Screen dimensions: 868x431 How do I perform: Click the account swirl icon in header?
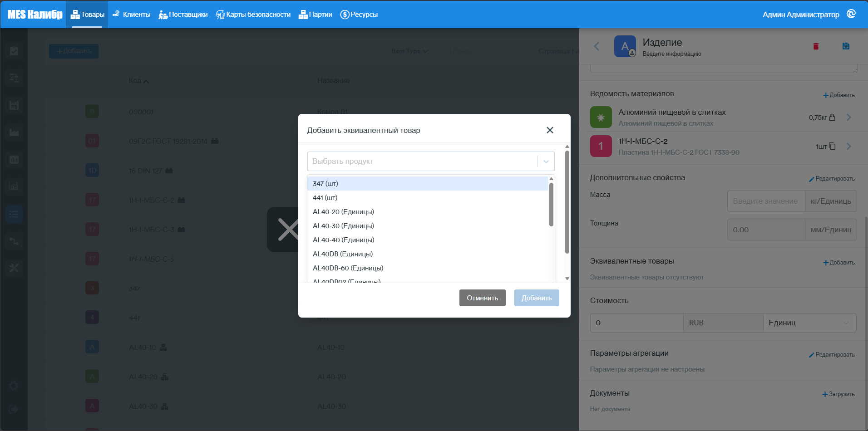click(851, 14)
